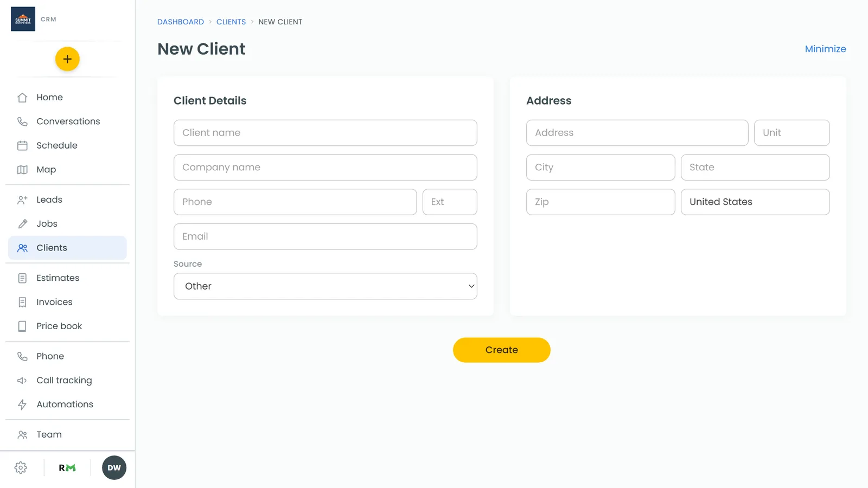Click the Ext input field

[450, 202]
